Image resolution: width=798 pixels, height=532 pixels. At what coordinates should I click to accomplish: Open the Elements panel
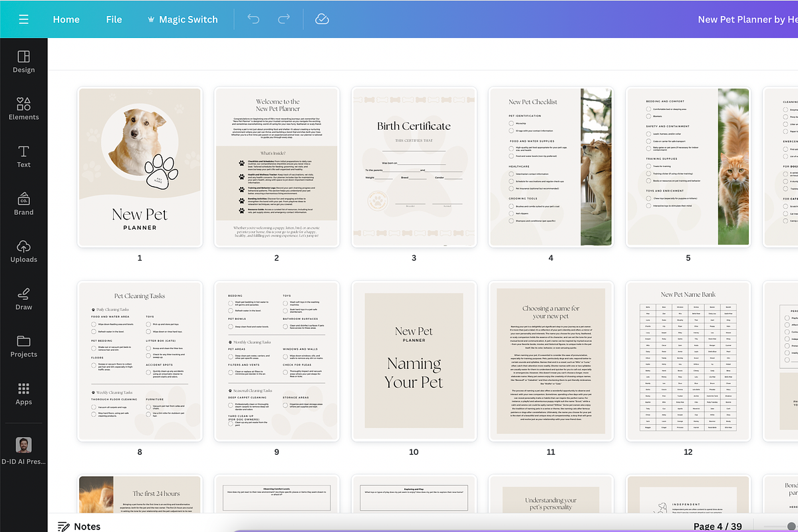pyautogui.click(x=24, y=108)
